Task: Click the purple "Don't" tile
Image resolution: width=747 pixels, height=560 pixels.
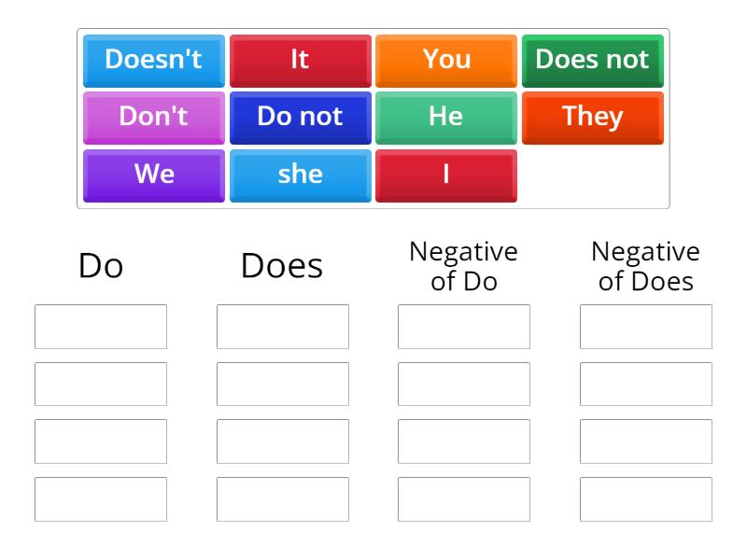Action: pyautogui.click(x=153, y=117)
